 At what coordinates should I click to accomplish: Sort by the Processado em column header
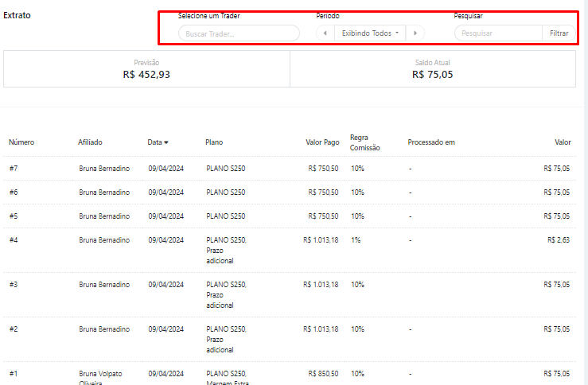[431, 142]
